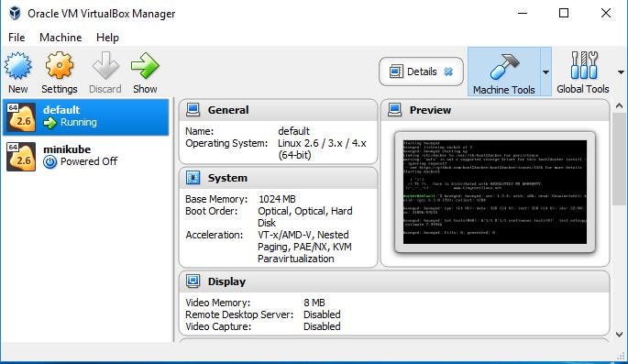Click the Preview section header

(495, 110)
